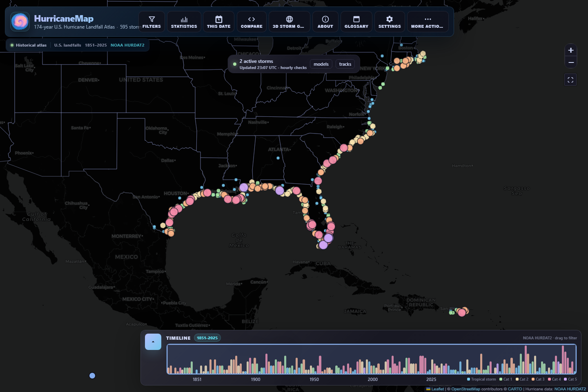
Task: Zoom in on the map
Action: coord(571,50)
